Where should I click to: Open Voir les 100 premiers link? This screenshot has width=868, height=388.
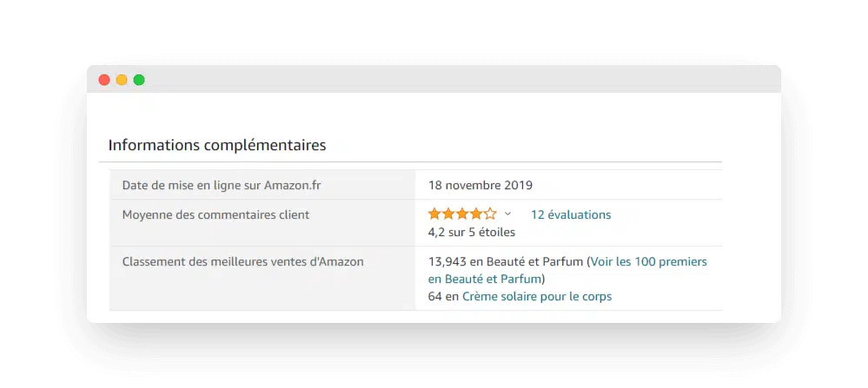[648, 261]
